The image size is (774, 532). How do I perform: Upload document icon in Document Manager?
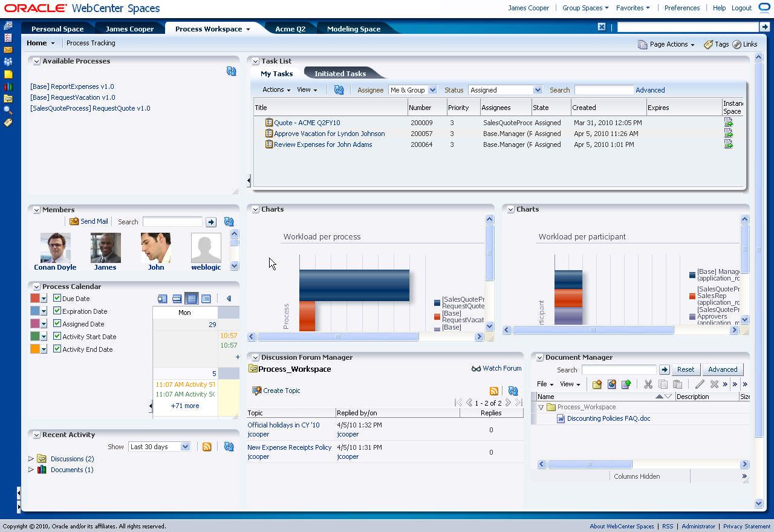626,384
